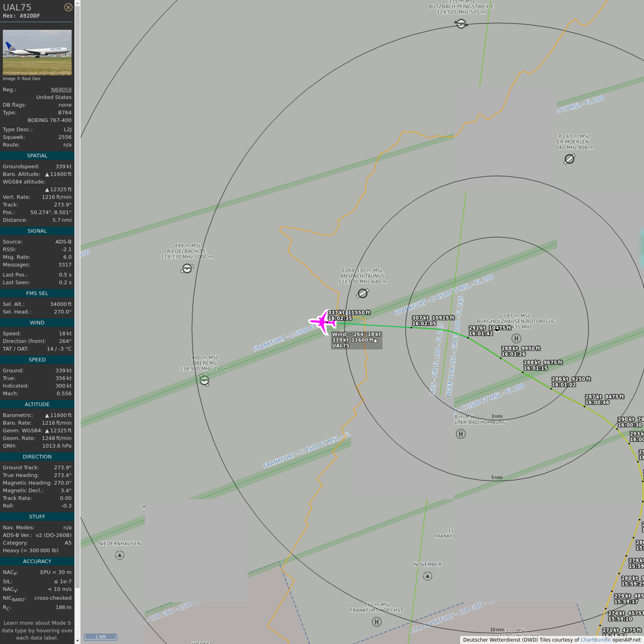Click the sidebar scroll up arrow
The width and height of the screenshot is (644, 644).
click(77, 3)
